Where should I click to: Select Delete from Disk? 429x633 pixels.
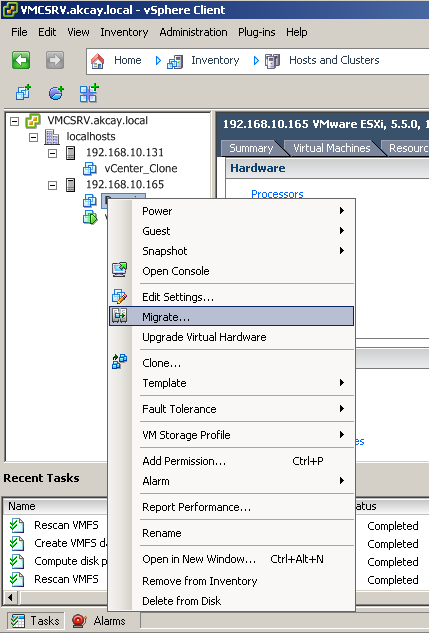tap(232, 601)
